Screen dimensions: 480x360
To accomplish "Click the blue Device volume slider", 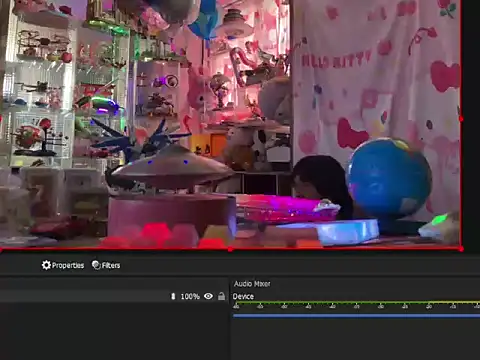I will pos(356,315).
